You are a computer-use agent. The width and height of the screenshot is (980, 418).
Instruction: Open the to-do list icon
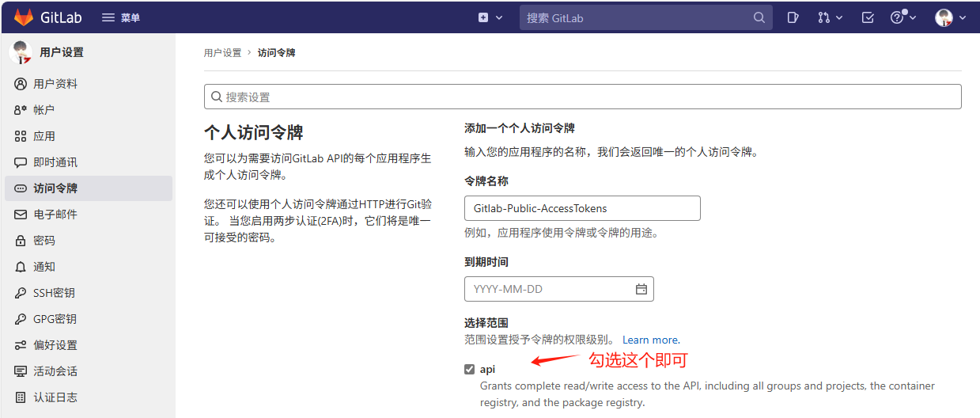coord(868,17)
